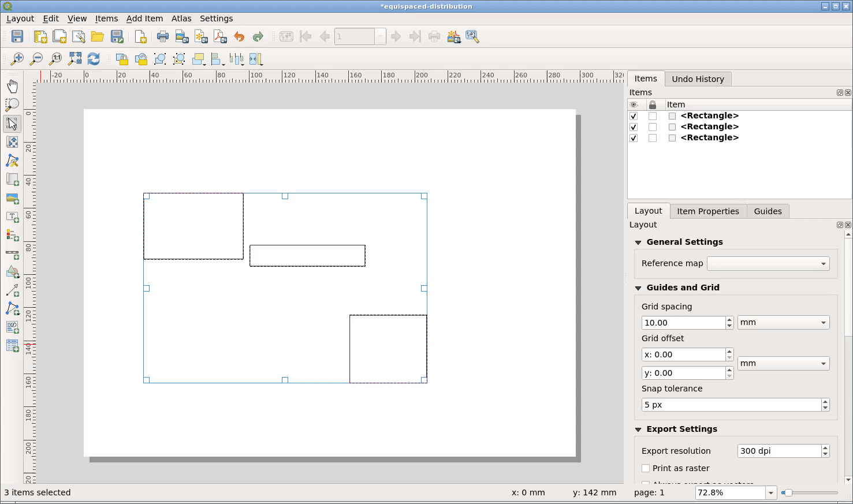Toggle visibility of bottom Rectangle item
The width and height of the screenshot is (853, 504).
634,138
